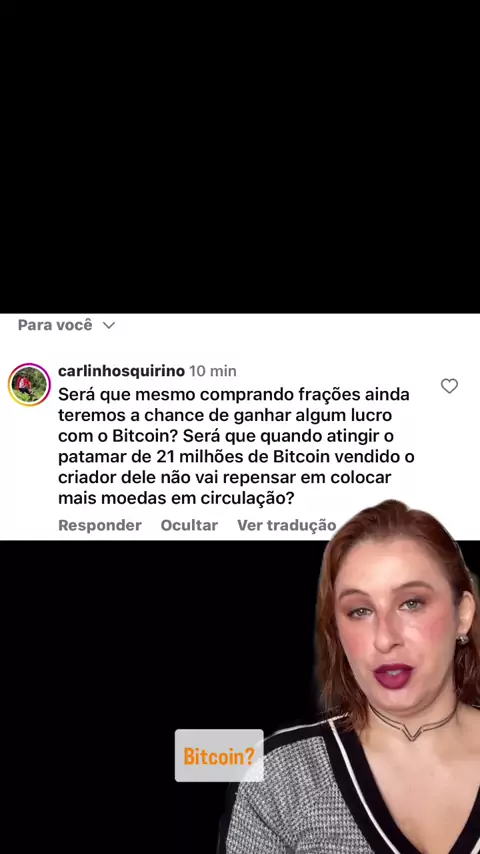This screenshot has width=480, height=854.
Task: Open the Para você filter label
Action: [x=55, y=325]
